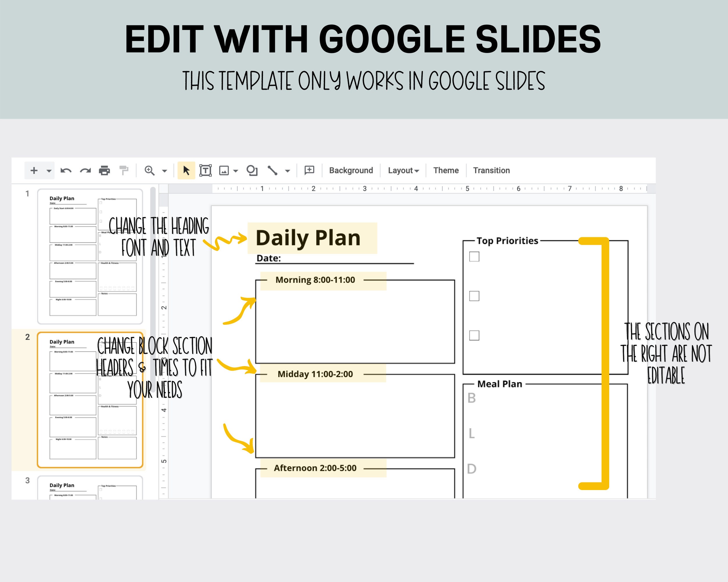Select the paint format tool

[x=124, y=171]
